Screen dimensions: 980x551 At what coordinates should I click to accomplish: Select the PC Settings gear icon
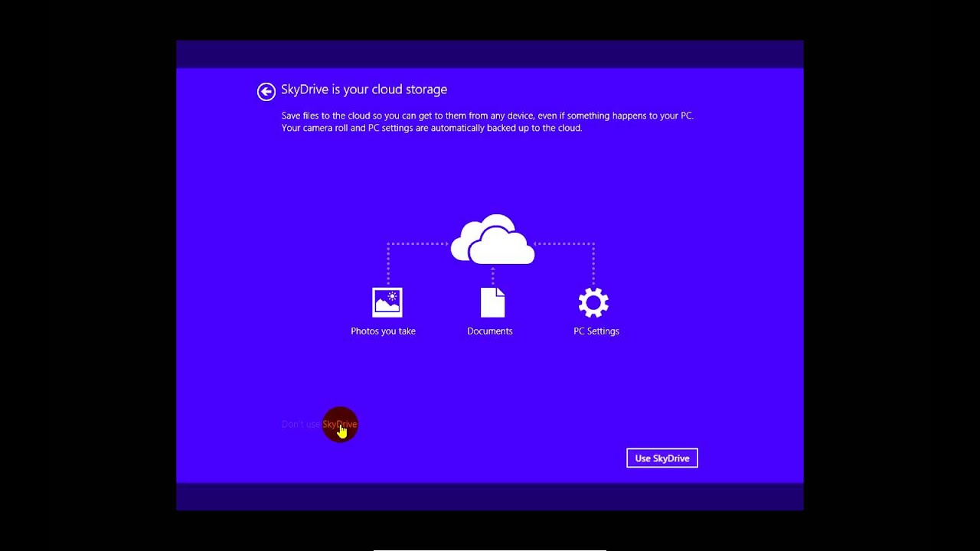click(593, 302)
